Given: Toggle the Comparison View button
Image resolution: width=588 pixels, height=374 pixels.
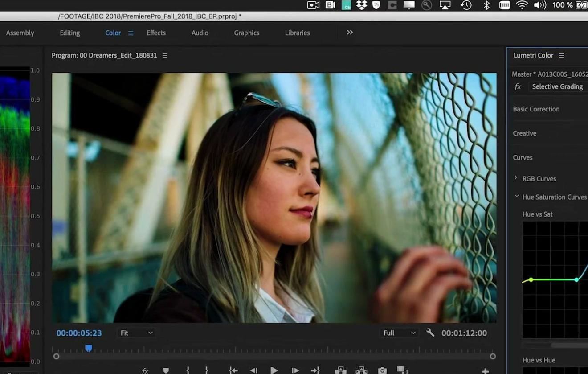Looking at the screenshot, I should pyautogui.click(x=402, y=370).
